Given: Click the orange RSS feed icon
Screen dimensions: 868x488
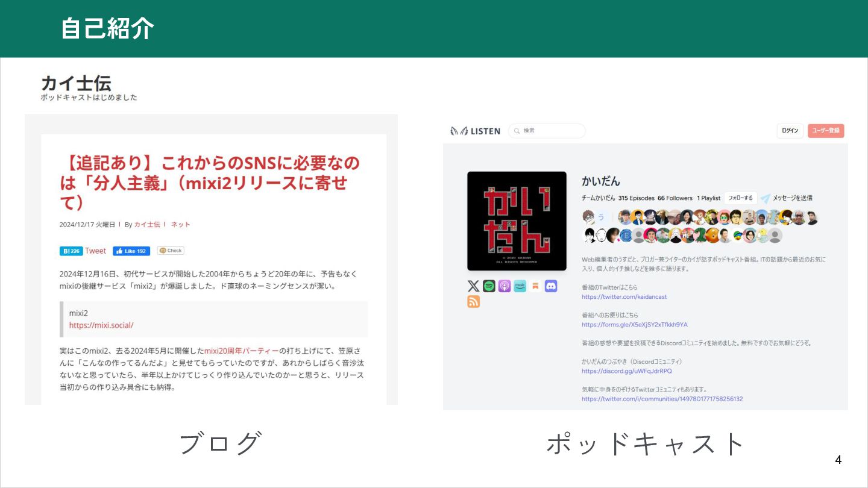Looking at the screenshot, I should pos(474,301).
